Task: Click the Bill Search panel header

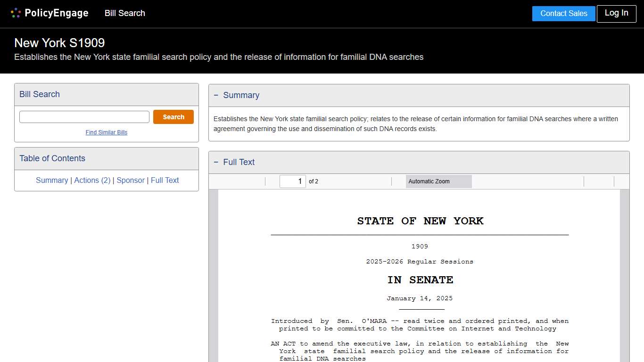Action: [39, 94]
